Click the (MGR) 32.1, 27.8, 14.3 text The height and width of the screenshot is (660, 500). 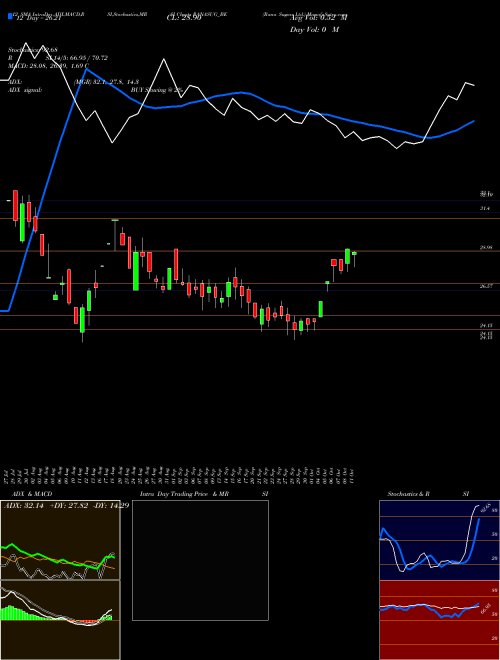(x=106, y=82)
